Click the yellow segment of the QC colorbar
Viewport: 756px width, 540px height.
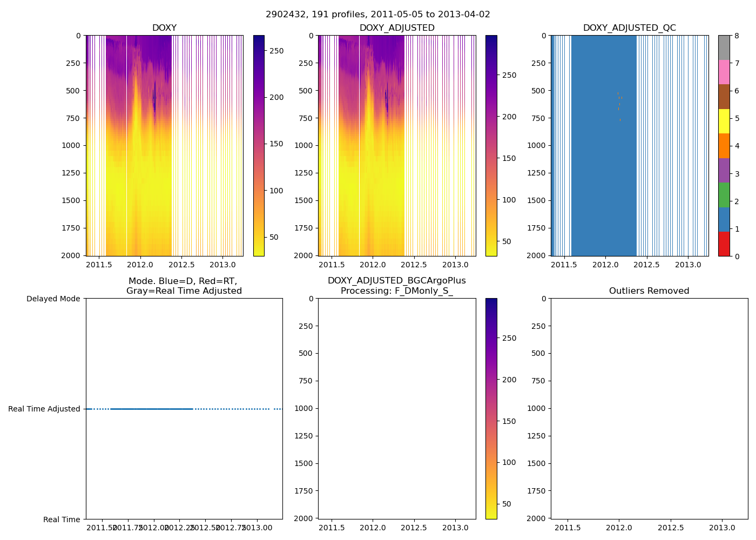[724, 121]
